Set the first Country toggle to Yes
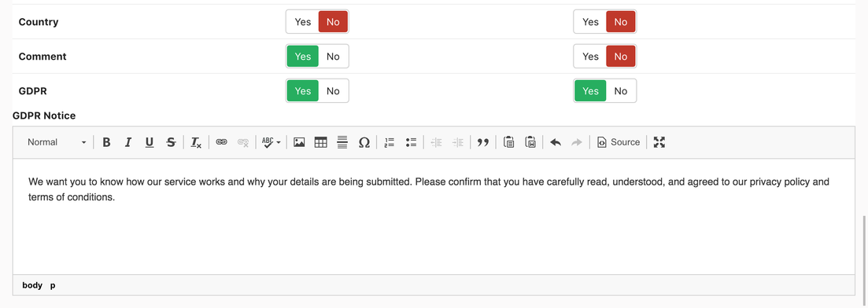This screenshot has height=308, width=868. pos(303,22)
